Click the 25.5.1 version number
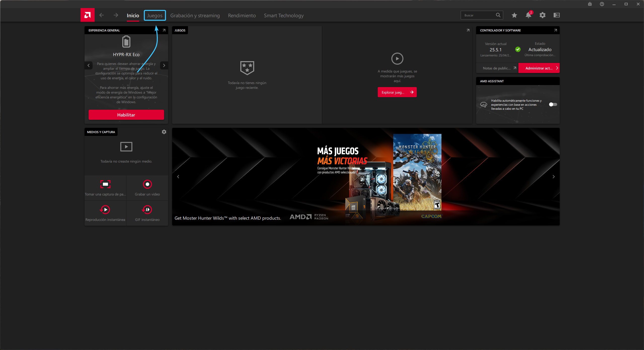The height and width of the screenshot is (350, 644). [496, 50]
